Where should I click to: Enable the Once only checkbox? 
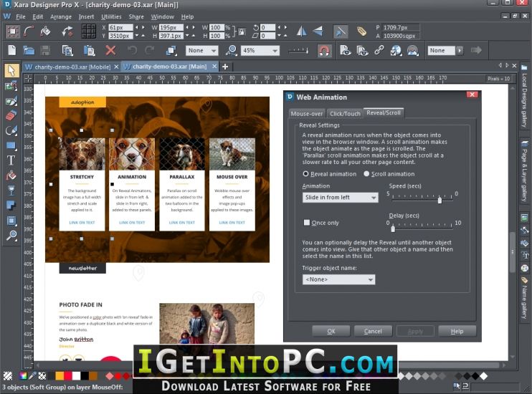click(307, 222)
